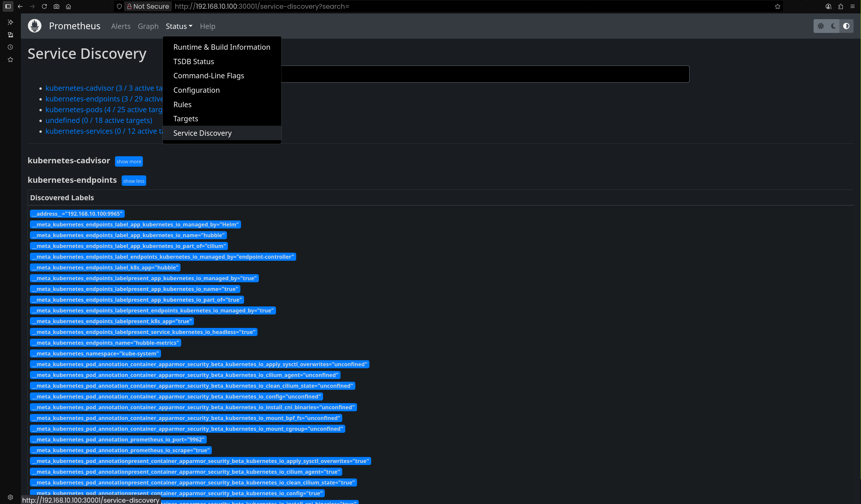
Task: Jump to kubernetes-pods active targets link
Action: (104, 110)
